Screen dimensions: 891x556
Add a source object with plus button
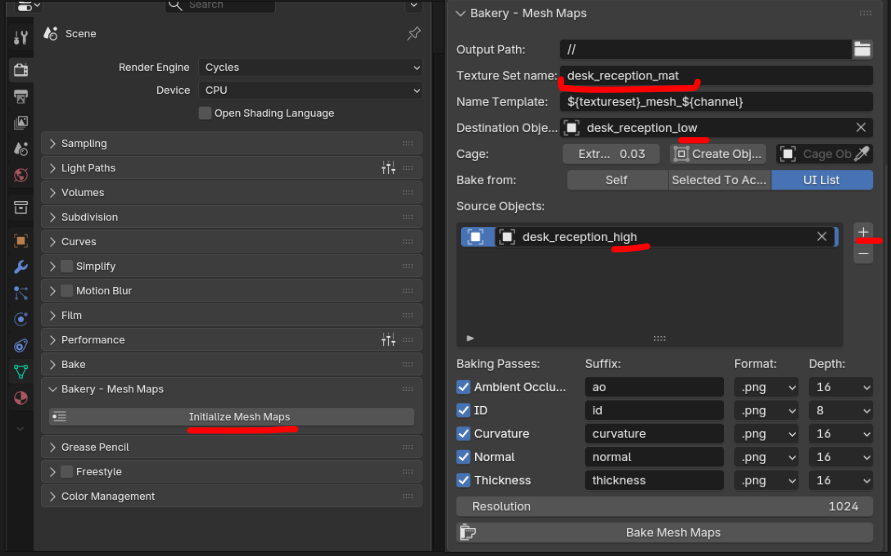click(x=863, y=232)
